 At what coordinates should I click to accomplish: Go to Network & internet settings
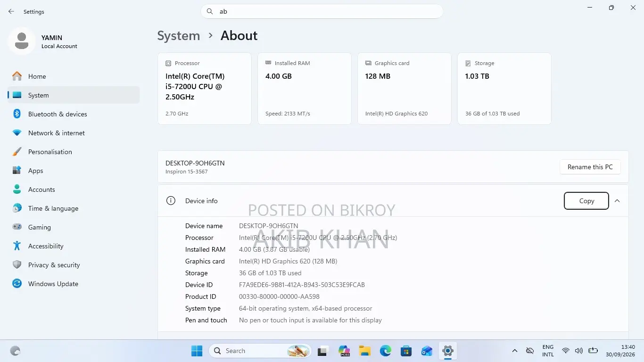coord(74,133)
